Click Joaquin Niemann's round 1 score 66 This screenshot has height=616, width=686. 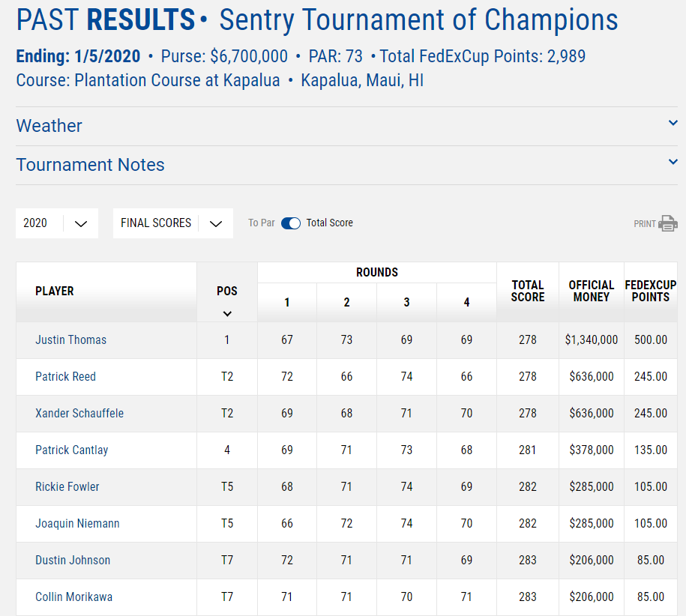(287, 523)
